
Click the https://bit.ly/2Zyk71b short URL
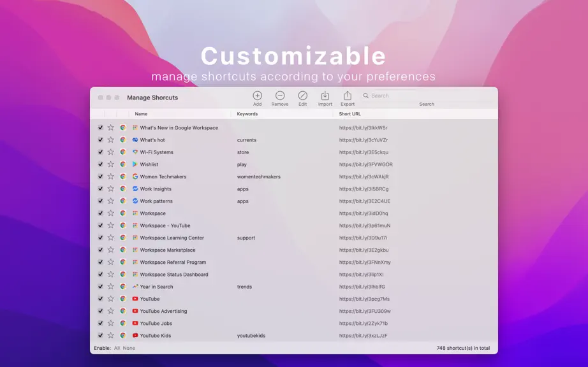(x=364, y=323)
